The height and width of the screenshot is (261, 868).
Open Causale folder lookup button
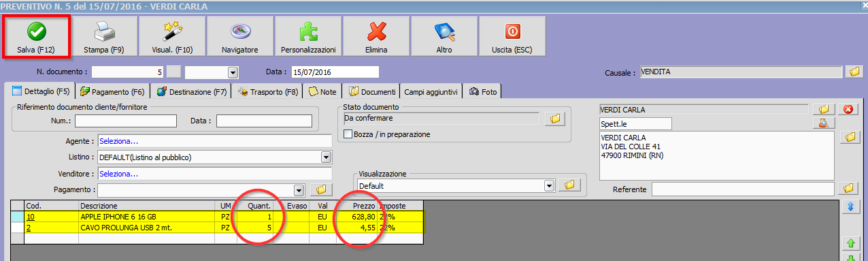pyautogui.click(x=853, y=71)
